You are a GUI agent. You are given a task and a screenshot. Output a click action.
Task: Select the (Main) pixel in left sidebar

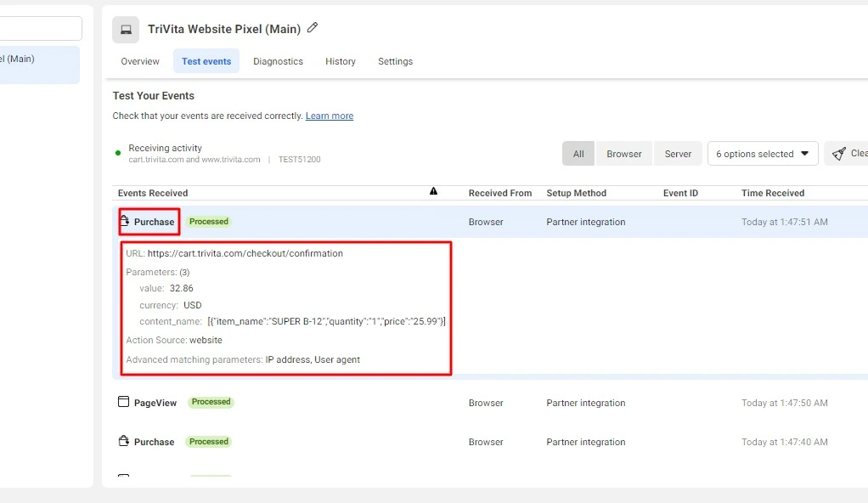tap(40, 65)
